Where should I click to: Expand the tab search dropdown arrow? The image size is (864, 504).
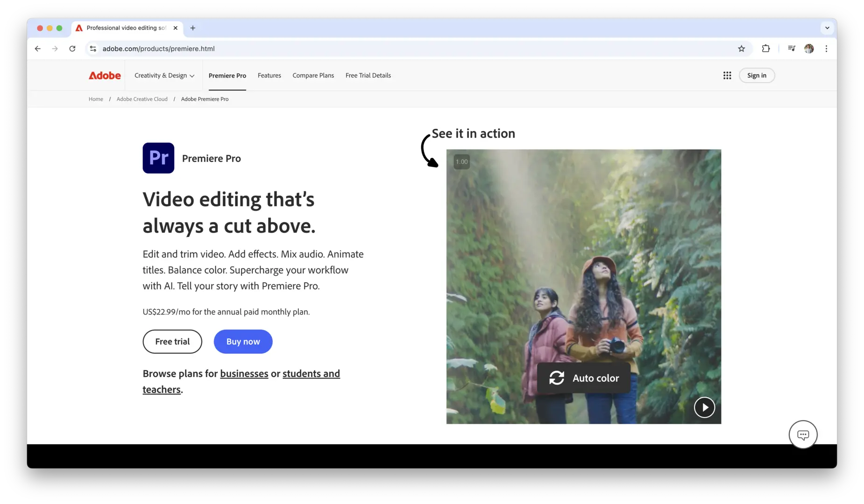point(827,28)
